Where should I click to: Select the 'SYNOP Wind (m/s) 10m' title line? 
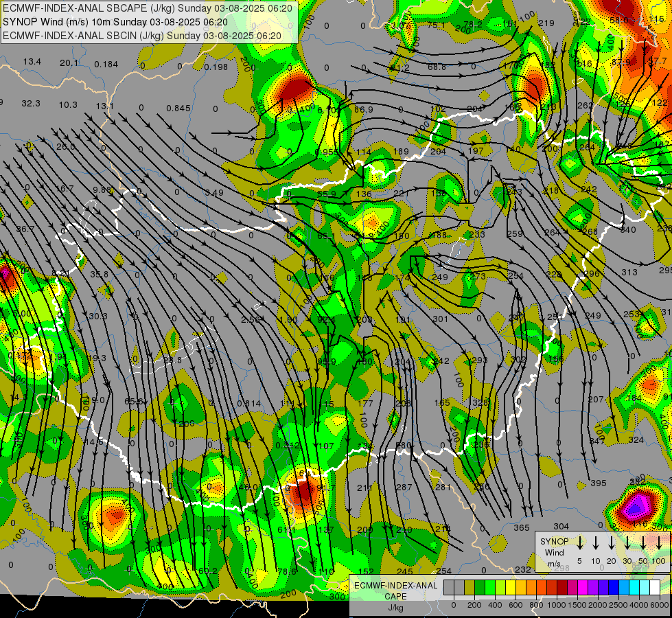(115, 22)
